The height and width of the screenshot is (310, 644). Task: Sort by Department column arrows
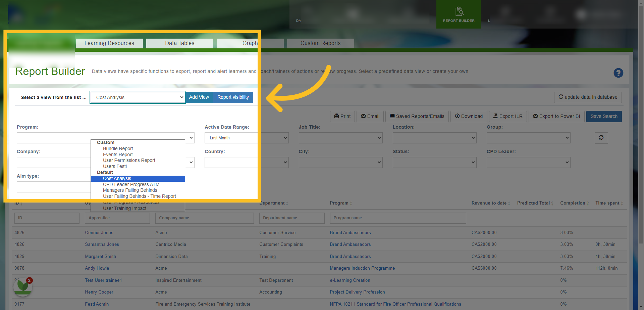tap(287, 203)
